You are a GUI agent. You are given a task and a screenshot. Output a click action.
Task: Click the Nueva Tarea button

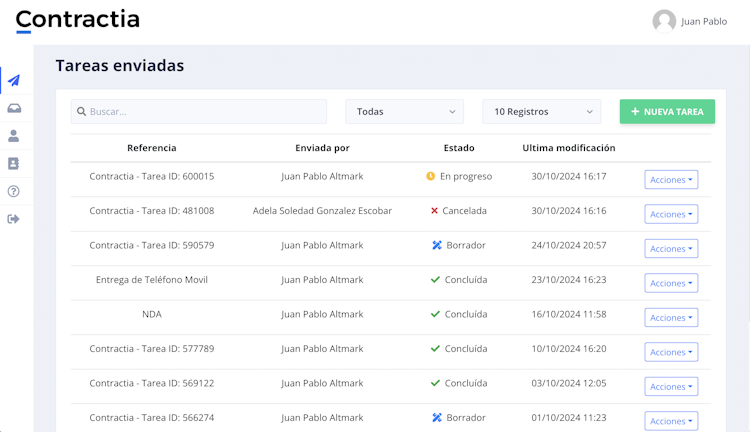tap(667, 112)
